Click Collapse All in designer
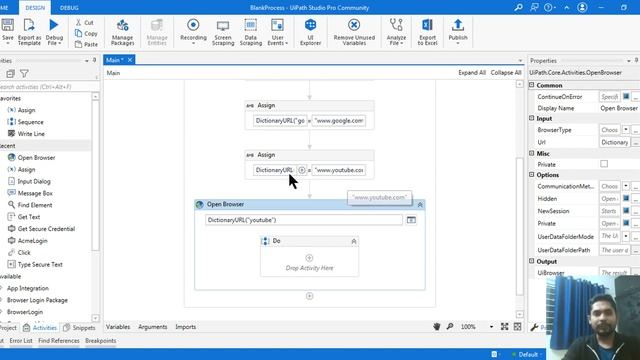640x360 pixels. point(506,73)
